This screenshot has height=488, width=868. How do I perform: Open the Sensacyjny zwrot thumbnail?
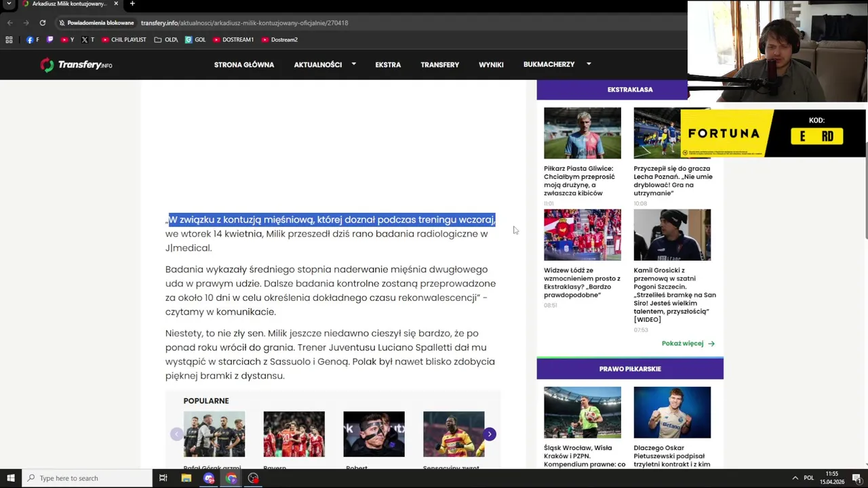(454, 434)
